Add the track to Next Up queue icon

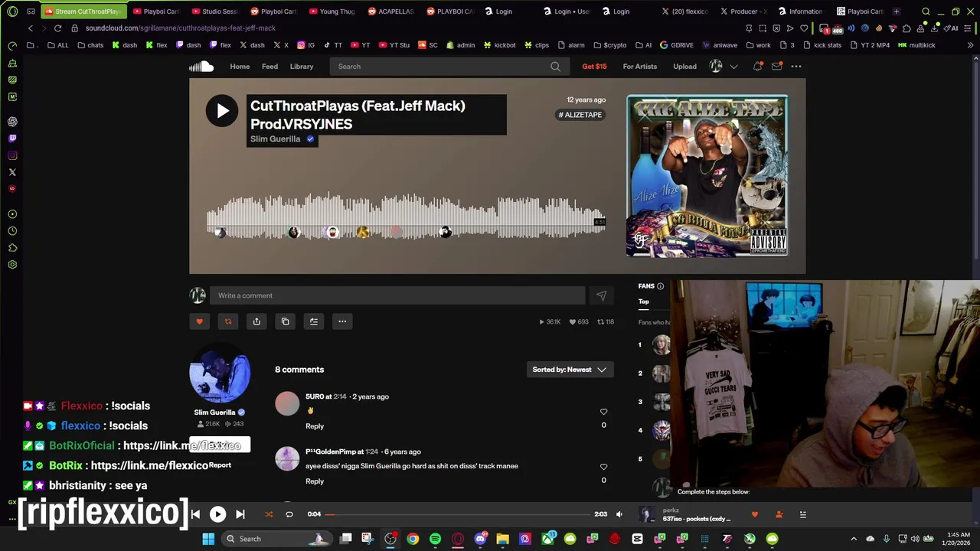pyautogui.click(x=313, y=321)
